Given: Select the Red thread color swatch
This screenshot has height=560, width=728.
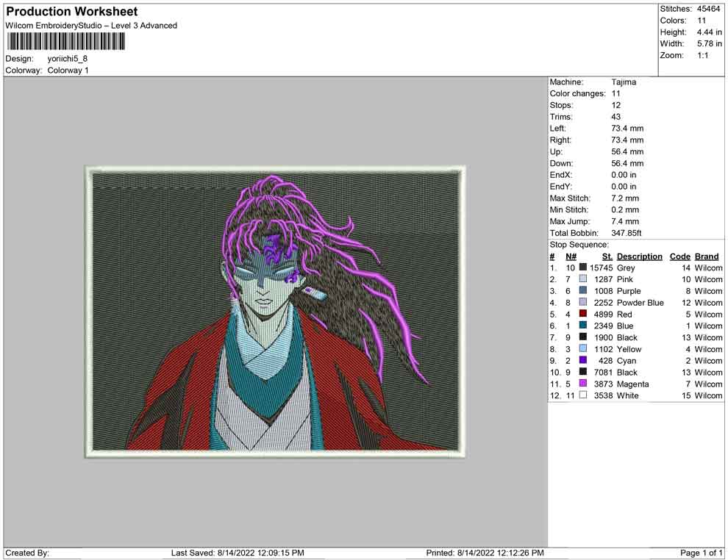Looking at the screenshot, I should click(583, 315).
